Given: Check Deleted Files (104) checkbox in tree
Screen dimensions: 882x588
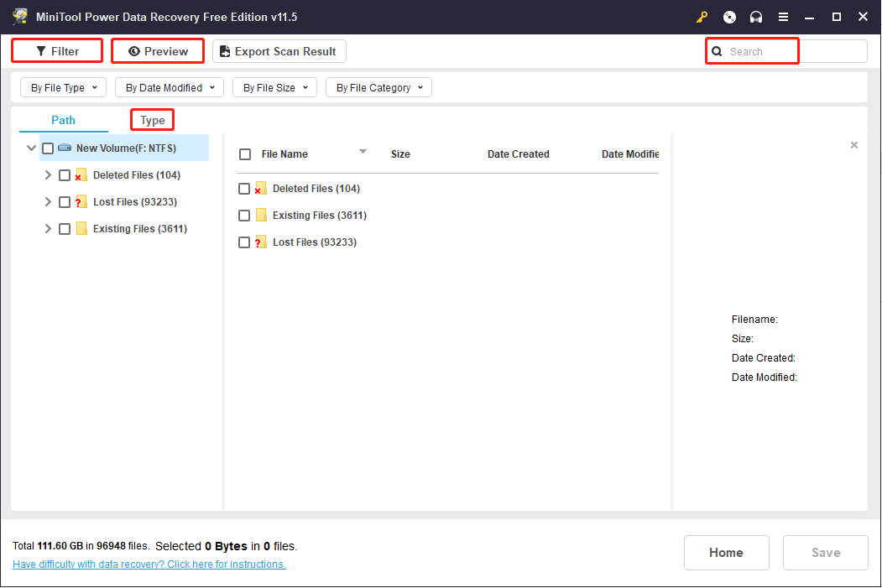Looking at the screenshot, I should pos(65,175).
